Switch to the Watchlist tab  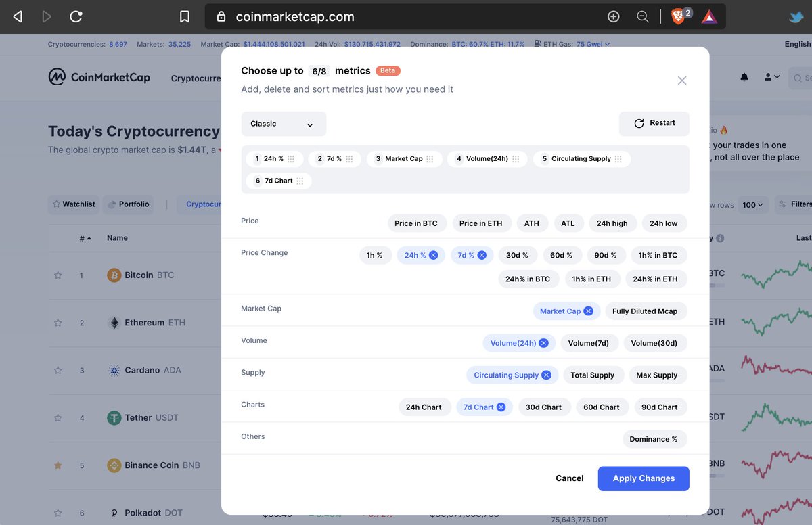[74, 204]
